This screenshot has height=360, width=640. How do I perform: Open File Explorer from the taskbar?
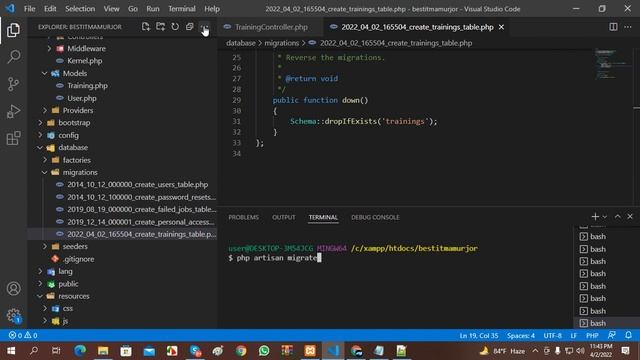[x=103, y=351]
